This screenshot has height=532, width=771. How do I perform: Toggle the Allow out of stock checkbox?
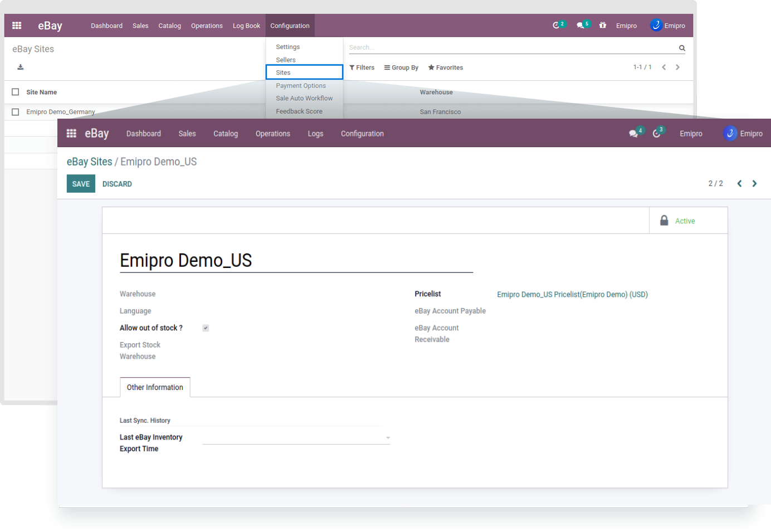[206, 328]
